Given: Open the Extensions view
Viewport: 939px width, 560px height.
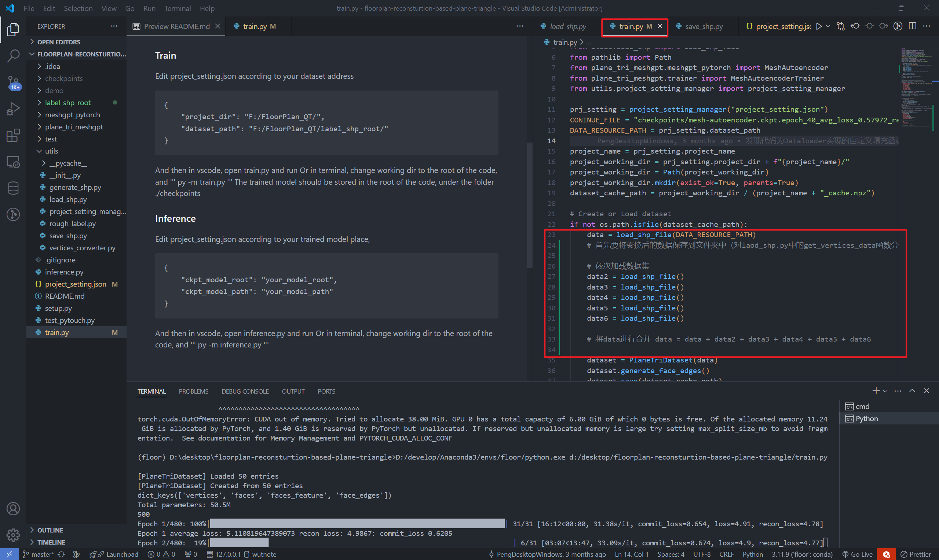Looking at the screenshot, I should [13, 136].
